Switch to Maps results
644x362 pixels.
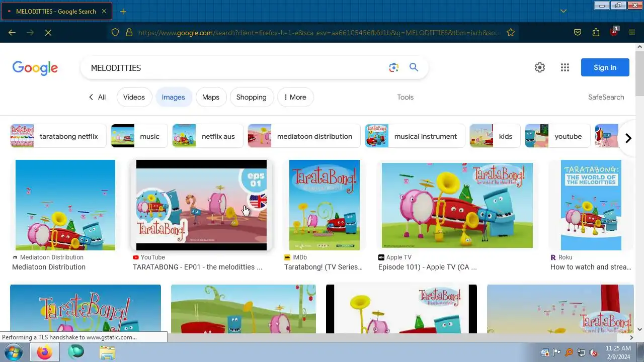coord(210,97)
